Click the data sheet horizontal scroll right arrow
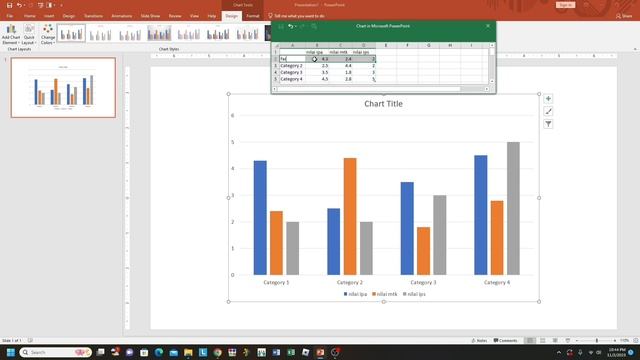640x360 pixels. point(487,89)
